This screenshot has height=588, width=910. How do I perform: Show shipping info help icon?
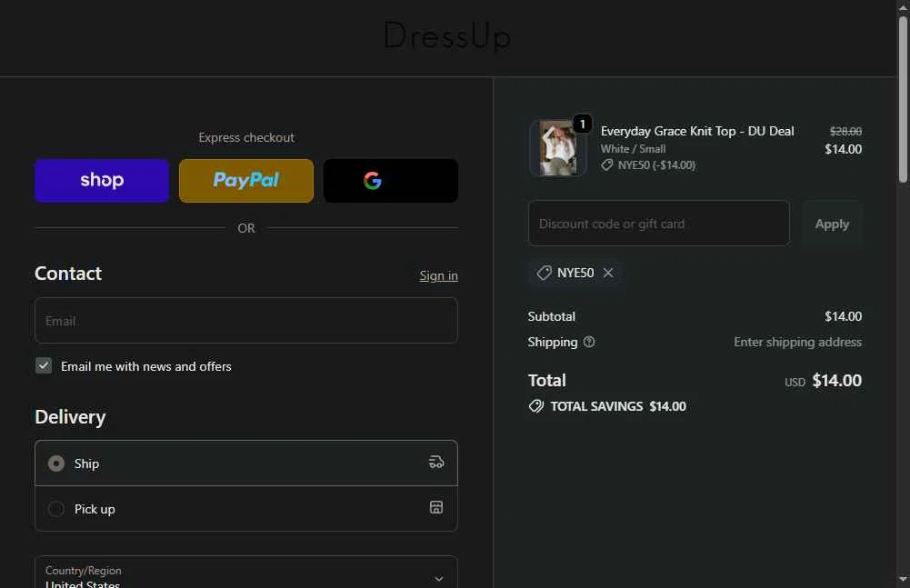click(x=589, y=342)
